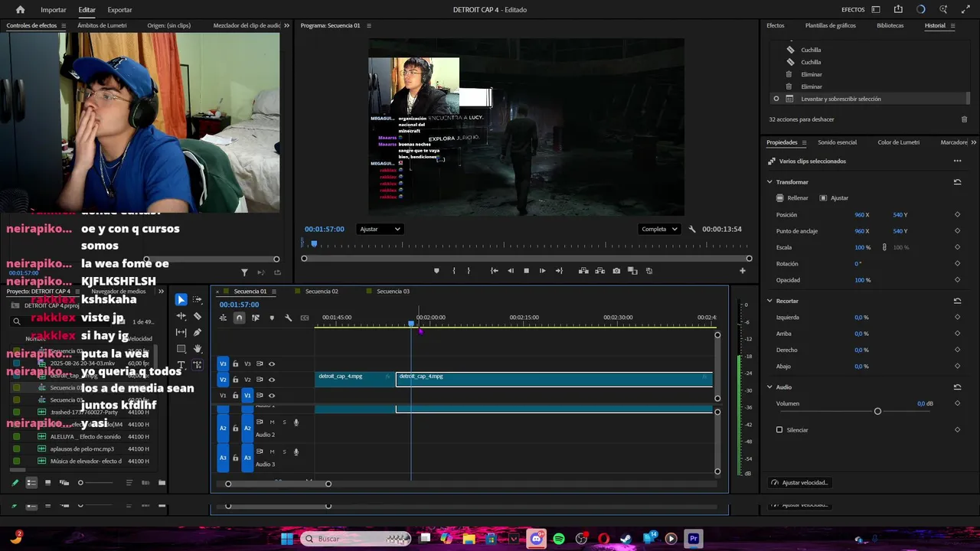The width and height of the screenshot is (980, 551).
Task: Collapse the Audio section in Propiedades
Action: 769,387
